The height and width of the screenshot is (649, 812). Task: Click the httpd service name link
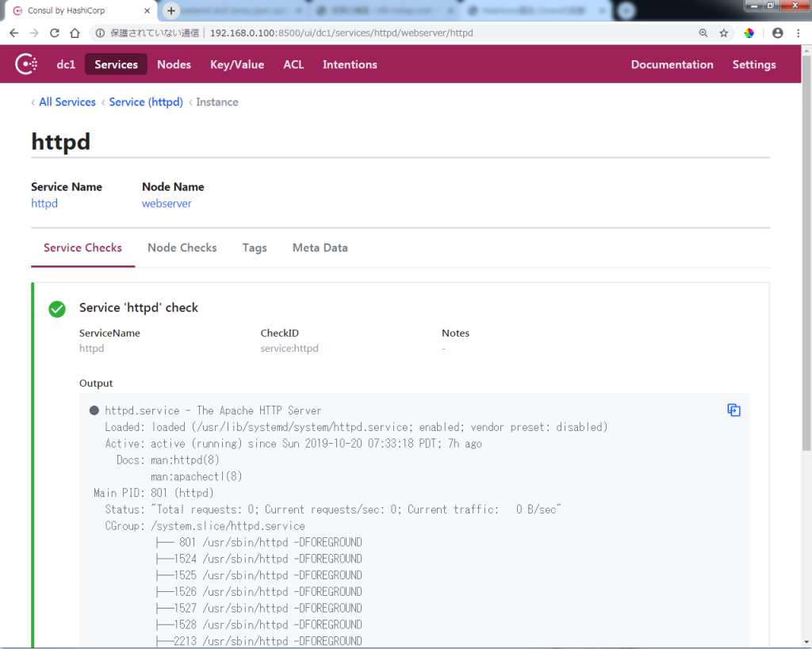(x=44, y=204)
